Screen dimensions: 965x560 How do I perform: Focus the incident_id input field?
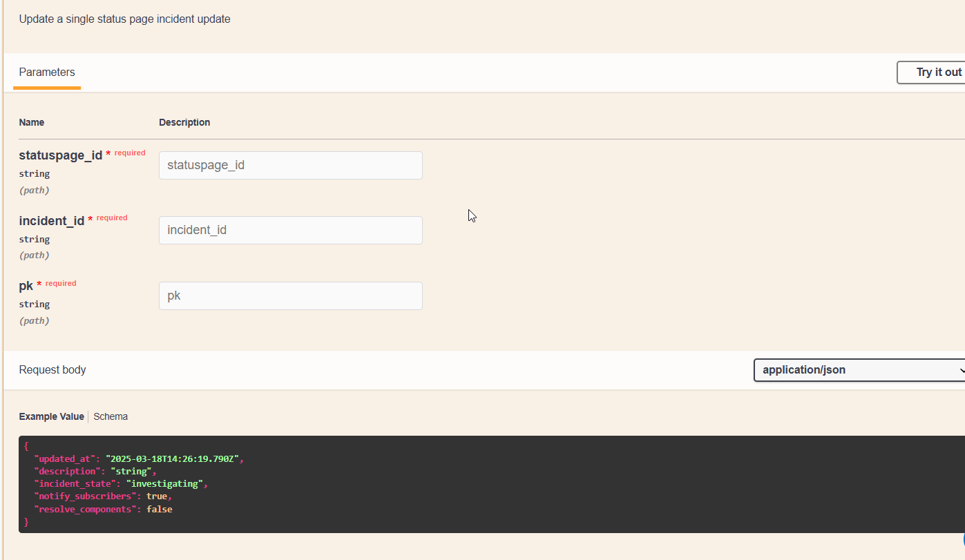pyautogui.click(x=291, y=230)
